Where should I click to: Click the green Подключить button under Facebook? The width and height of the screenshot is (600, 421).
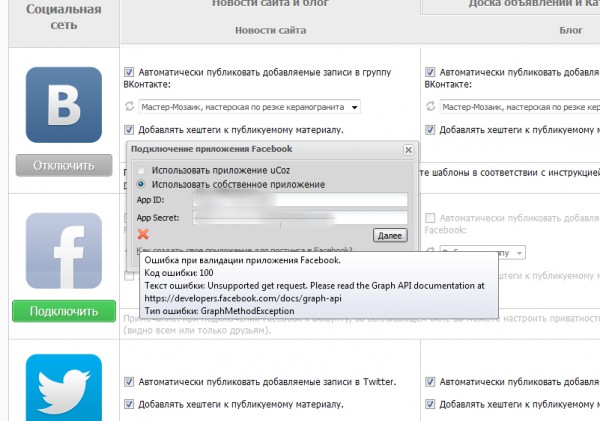pos(64,311)
